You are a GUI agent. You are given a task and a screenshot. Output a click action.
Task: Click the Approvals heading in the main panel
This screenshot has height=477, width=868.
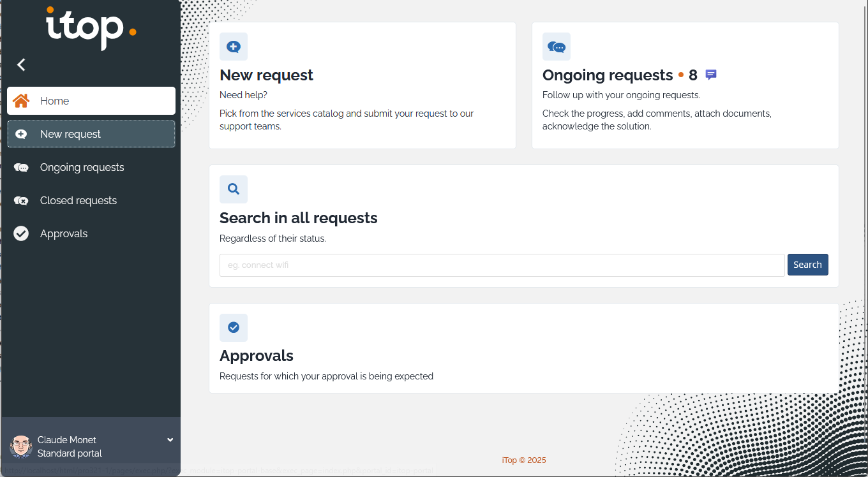(257, 356)
